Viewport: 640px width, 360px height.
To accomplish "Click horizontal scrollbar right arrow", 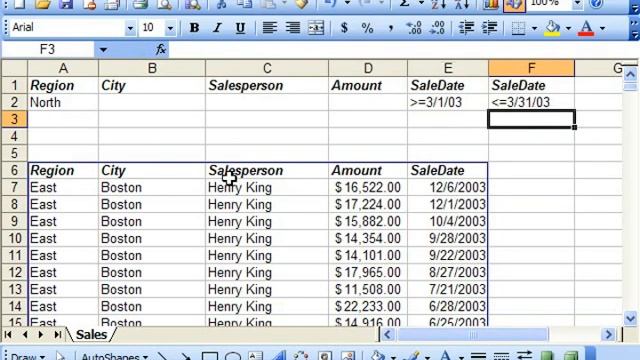I will click(609, 335).
